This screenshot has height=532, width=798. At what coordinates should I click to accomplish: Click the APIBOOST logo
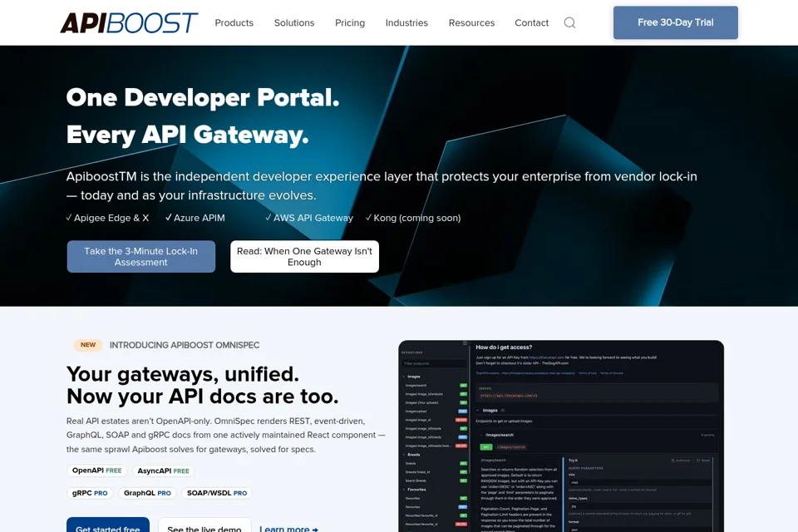pos(129,23)
